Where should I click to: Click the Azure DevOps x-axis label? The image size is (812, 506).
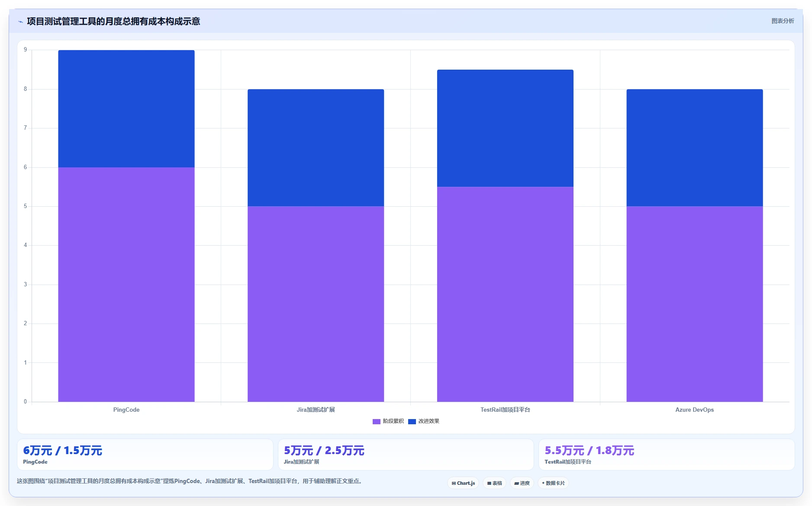pos(695,410)
